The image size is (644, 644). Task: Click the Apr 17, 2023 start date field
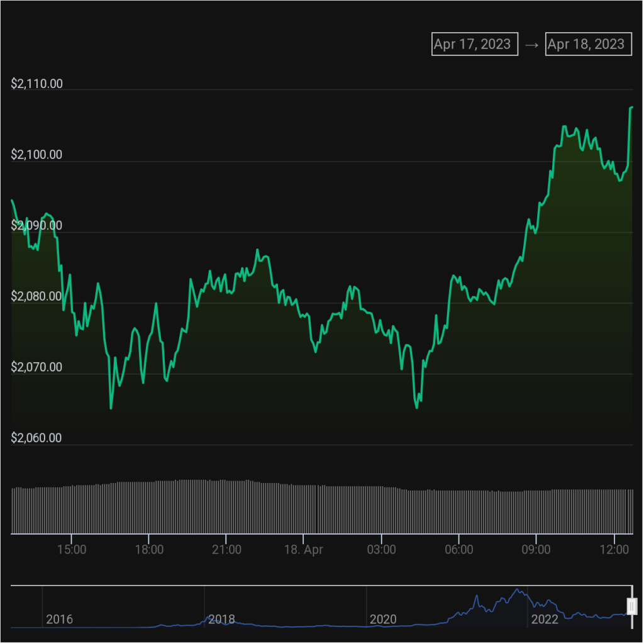(474, 44)
